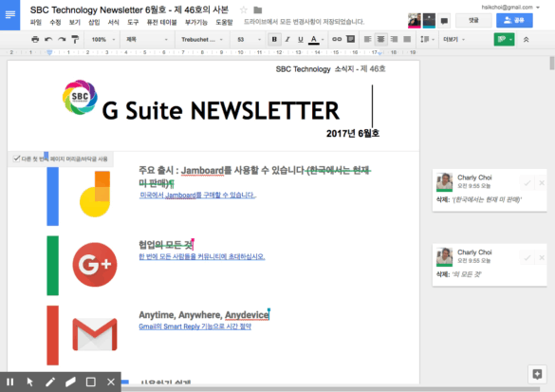
Task: Open the Jamboard purchase link
Action: 197,196
